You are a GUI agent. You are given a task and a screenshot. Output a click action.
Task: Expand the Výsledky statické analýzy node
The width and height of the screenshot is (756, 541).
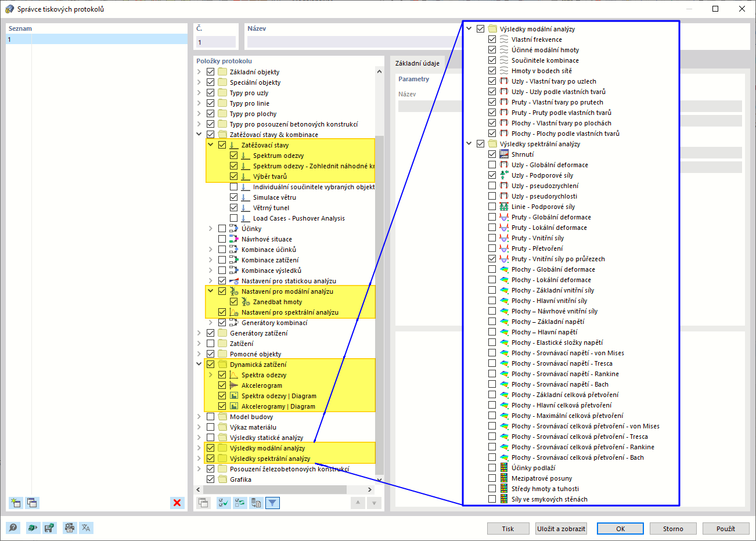tap(199, 438)
